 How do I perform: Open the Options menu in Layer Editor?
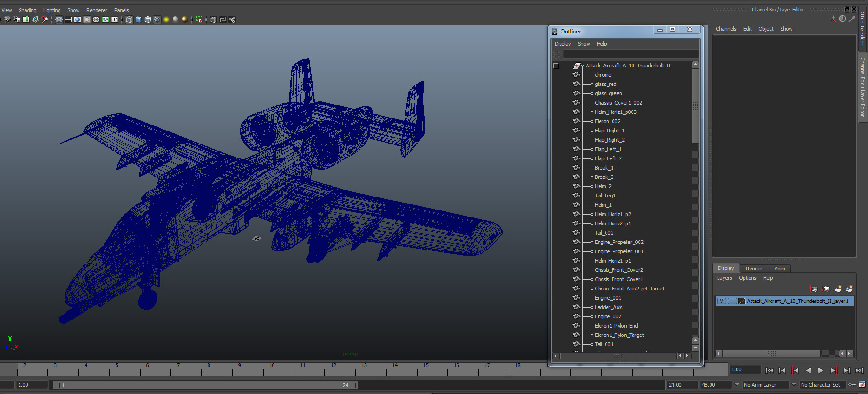click(x=747, y=278)
